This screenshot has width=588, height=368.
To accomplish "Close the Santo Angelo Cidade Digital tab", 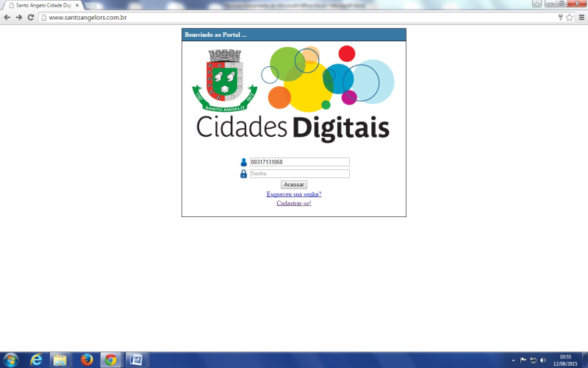I will (77, 5).
